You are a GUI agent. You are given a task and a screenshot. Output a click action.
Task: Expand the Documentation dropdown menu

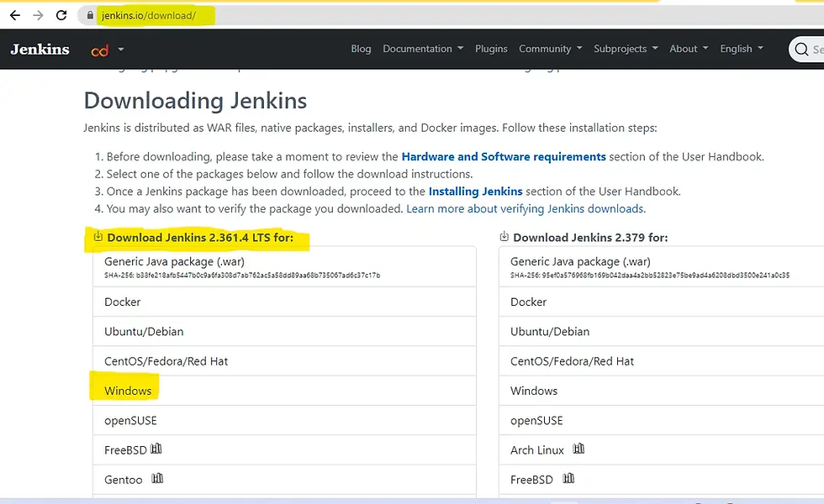pyautogui.click(x=423, y=49)
